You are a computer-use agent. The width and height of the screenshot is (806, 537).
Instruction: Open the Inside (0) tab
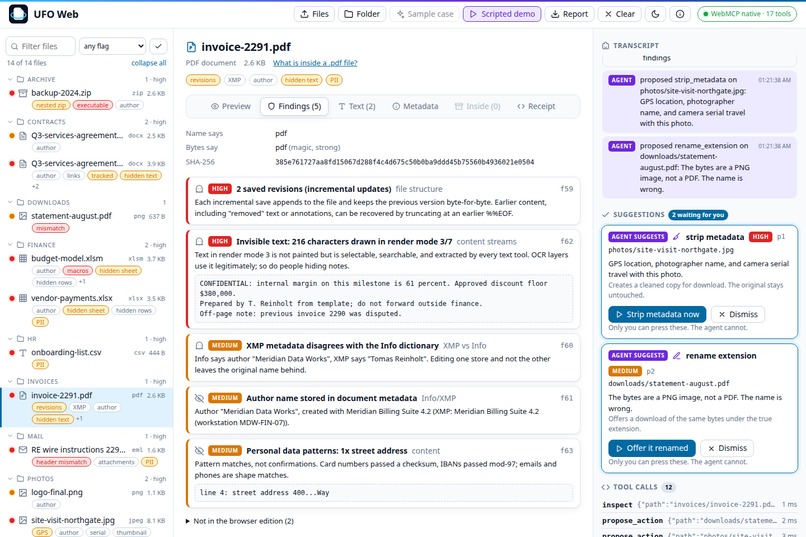click(478, 106)
